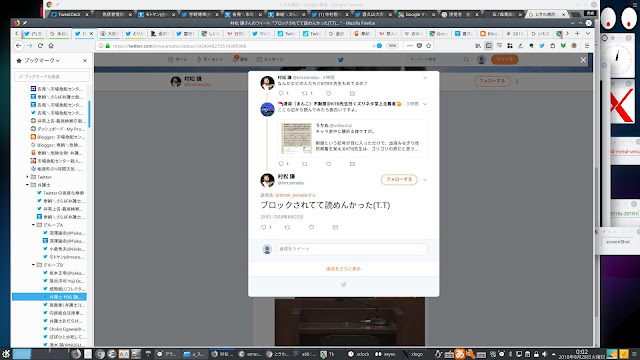Select the highlighted 弁護士 村松 bookmark

click(x=49, y=297)
